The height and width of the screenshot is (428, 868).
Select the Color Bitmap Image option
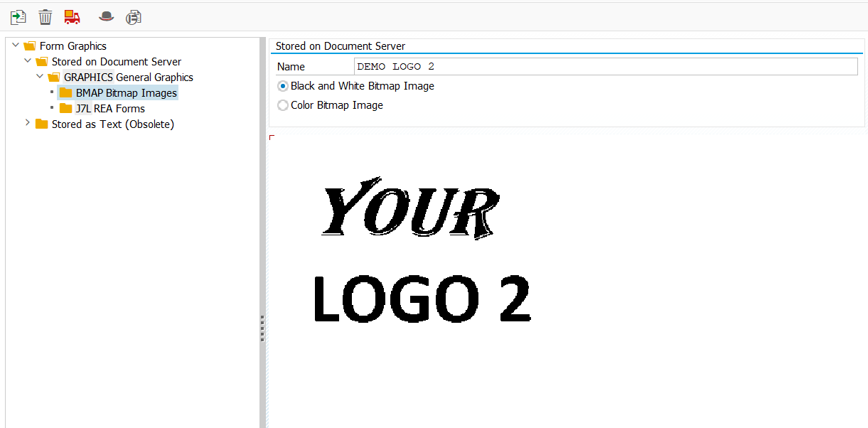283,105
